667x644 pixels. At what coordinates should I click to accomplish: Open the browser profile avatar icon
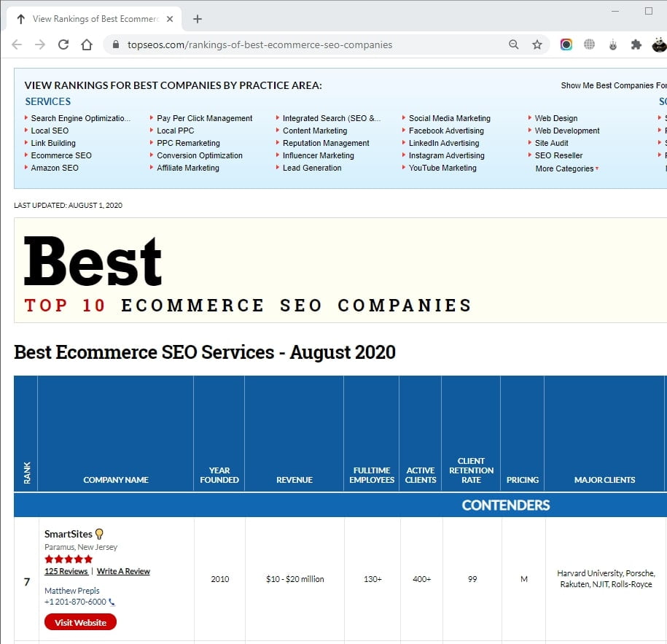pyautogui.click(x=658, y=44)
